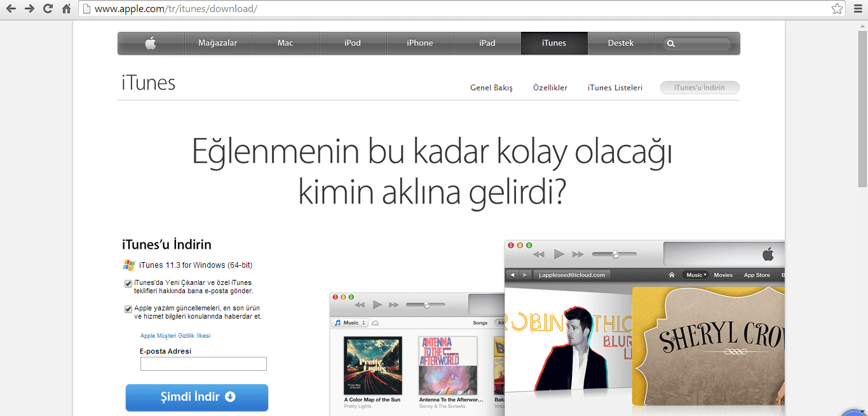Reload the page with the refresh icon

[x=48, y=9]
